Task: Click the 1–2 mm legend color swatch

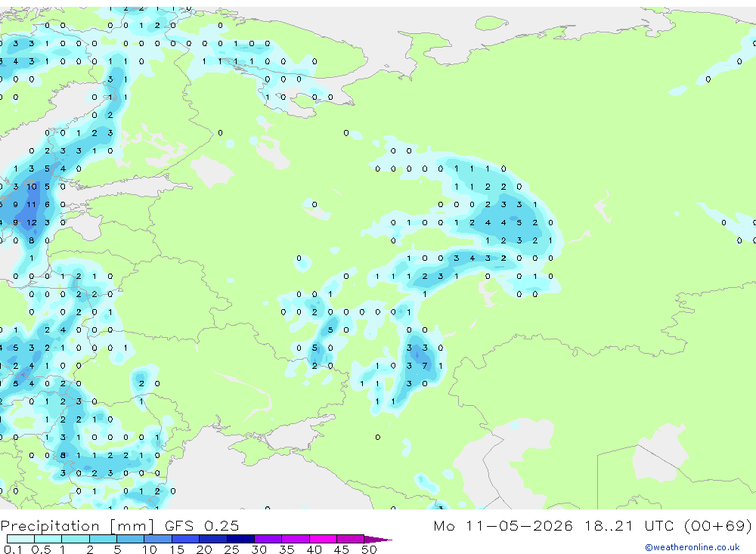Action: (x=76, y=539)
